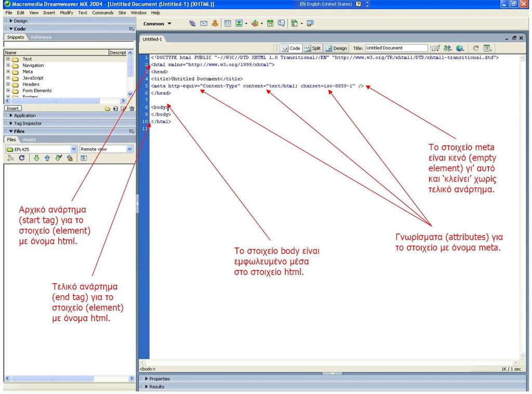Screen dimensions: 532x394
Task: Open the Modify menu
Action: (66, 13)
